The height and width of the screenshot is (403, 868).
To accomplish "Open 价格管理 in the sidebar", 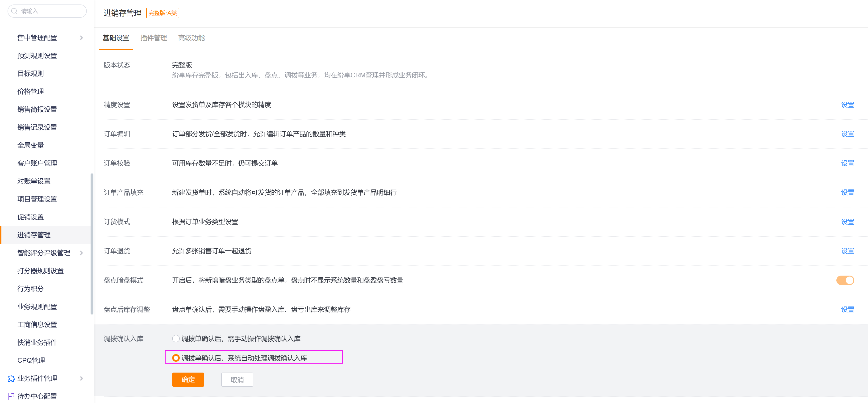I will coord(31,91).
